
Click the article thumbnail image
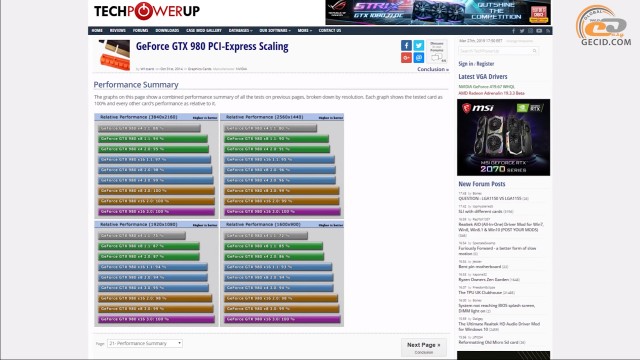[115, 55]
